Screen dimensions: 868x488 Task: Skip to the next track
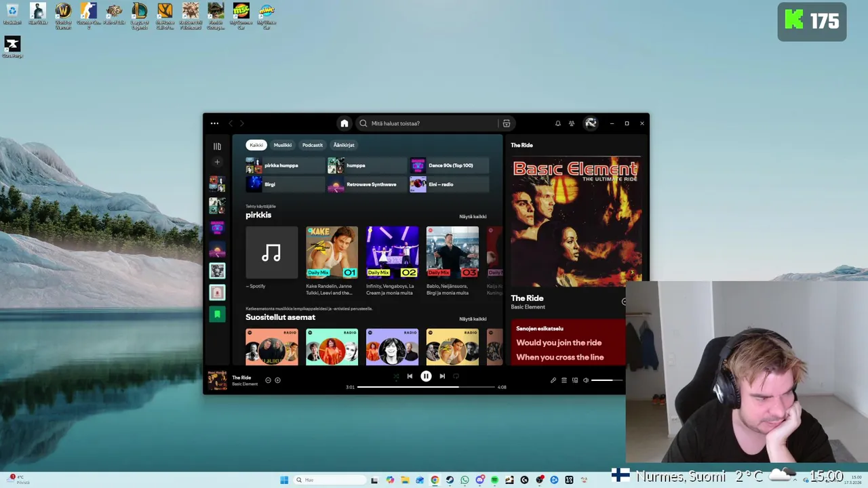[442, 376]
